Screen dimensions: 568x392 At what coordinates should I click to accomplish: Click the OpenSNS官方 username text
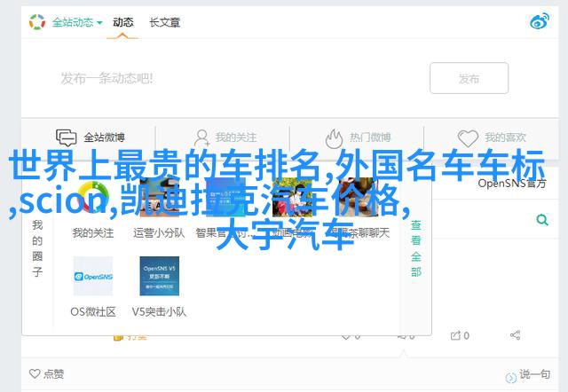pyautogui.click(x=511, y=184)
